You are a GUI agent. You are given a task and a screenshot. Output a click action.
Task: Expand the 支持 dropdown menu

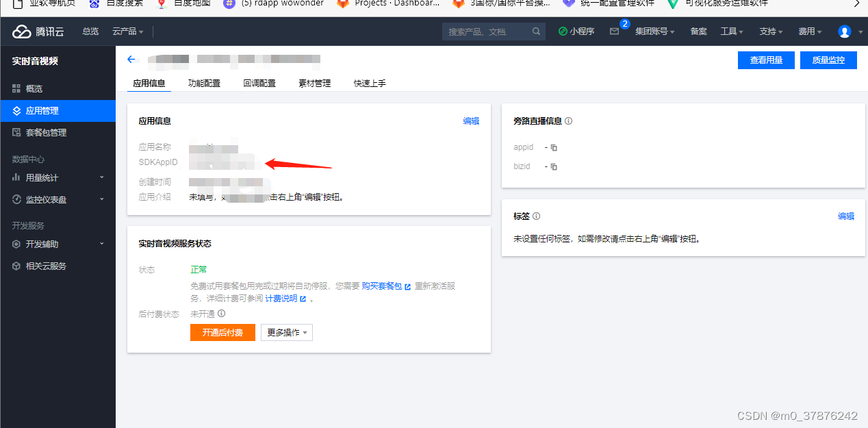pos(771,32)
